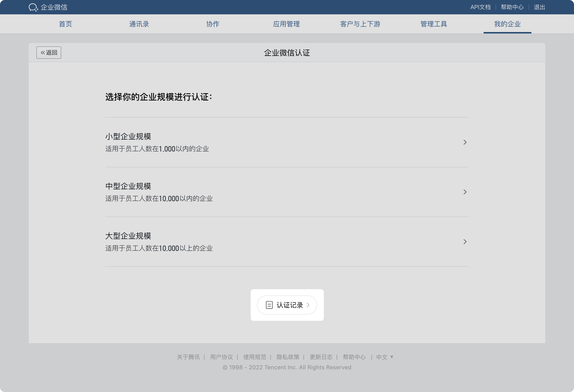This screenshot has height=392, width=574.
Task: Select the 我的企业 tab
Action: pos(507,24)
